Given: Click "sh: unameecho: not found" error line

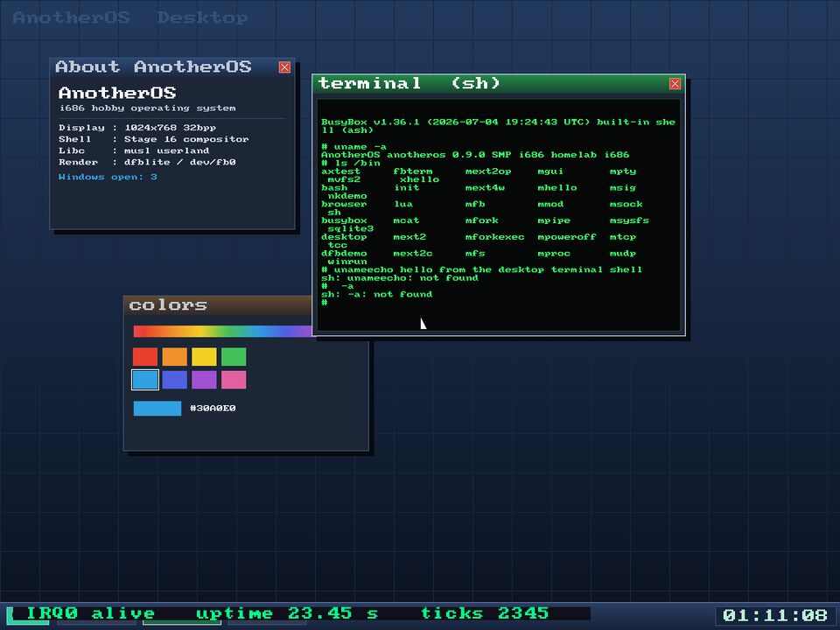Looking at the screenshot, I should pos(400,278).
